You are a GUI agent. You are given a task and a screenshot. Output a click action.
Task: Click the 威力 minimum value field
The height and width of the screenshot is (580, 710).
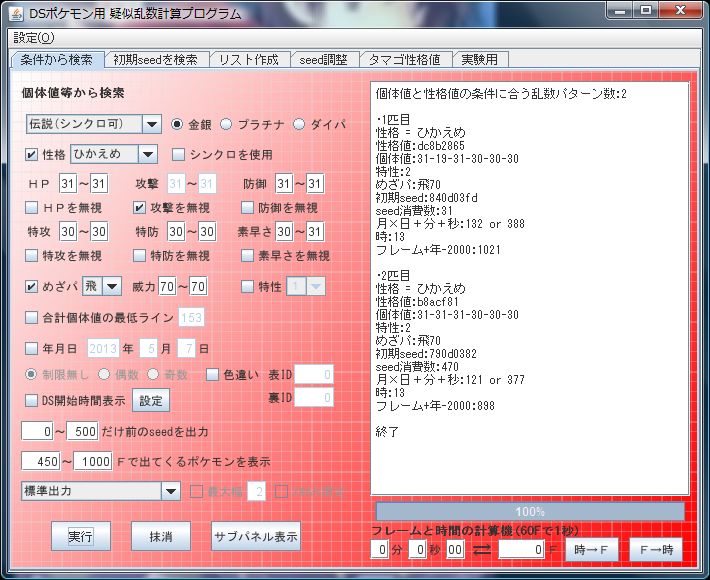click(167, 286)
